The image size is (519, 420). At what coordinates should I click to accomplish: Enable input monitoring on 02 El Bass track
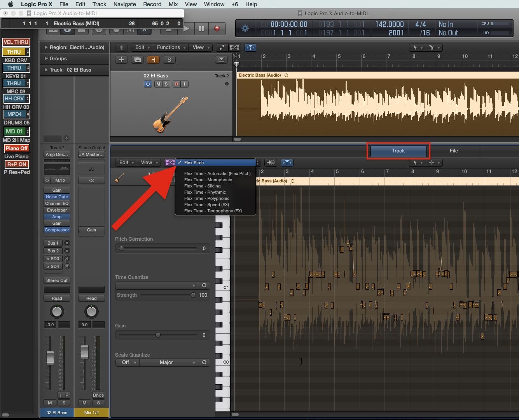point(185,84)
